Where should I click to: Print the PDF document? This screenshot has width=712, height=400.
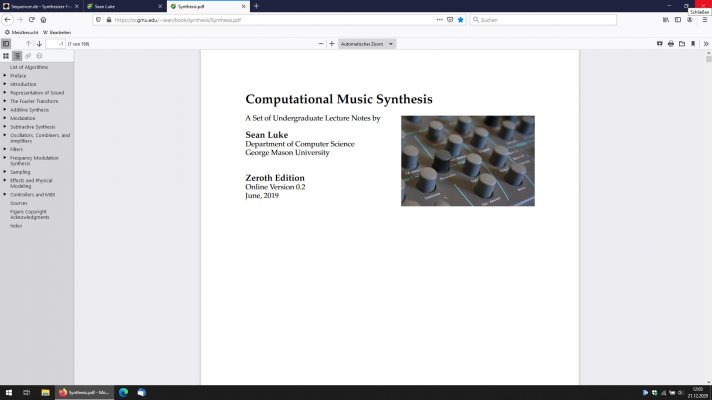(x=671, y=44)
